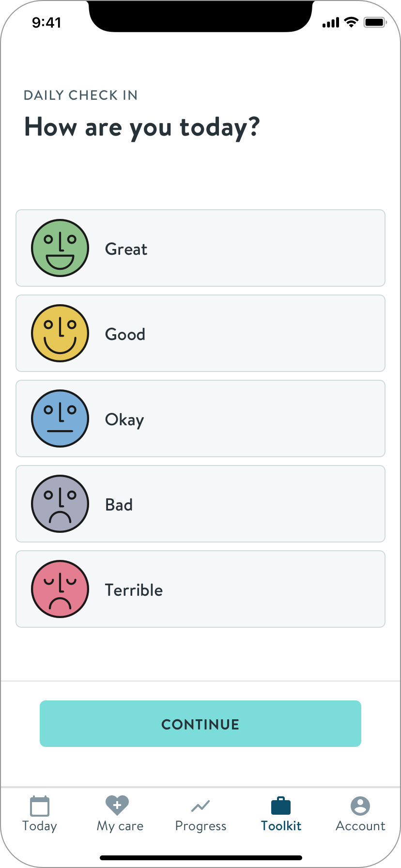Open Today via calendar icon
Screen dimensions: 401x868
pos(40,806)
